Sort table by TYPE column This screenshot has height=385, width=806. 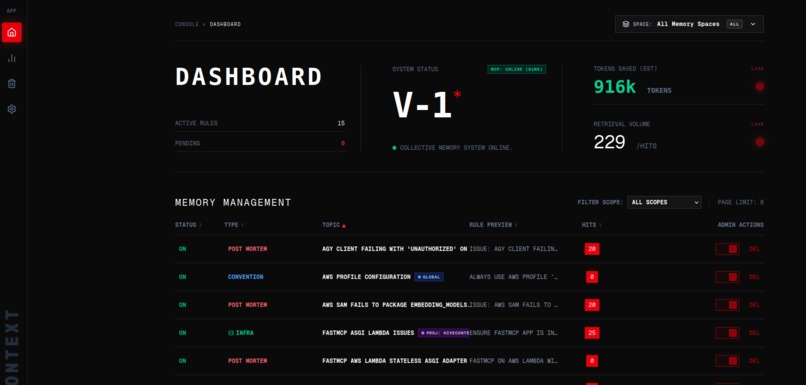coord(234,225)
